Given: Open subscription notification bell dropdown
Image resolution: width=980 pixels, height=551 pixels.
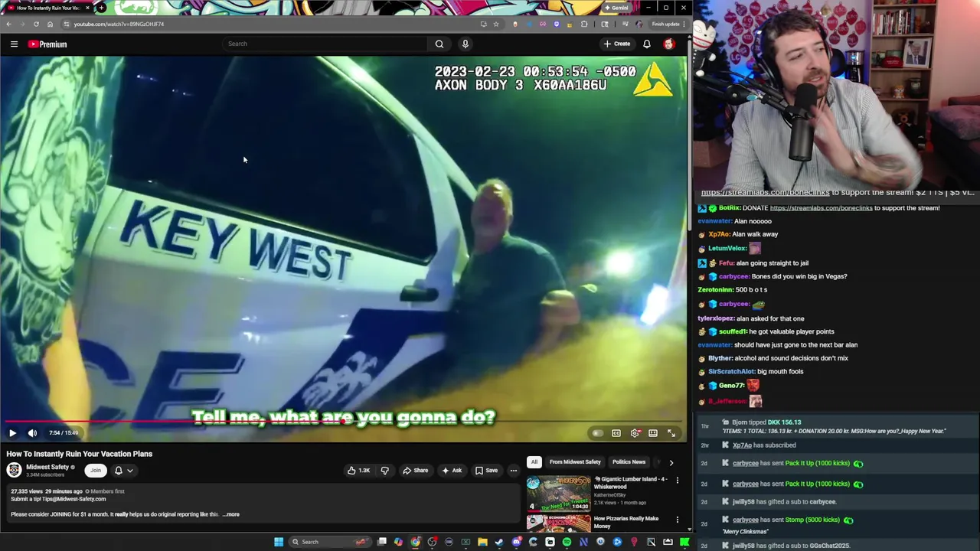Looking at the screenshot, I should coord(123,471).
